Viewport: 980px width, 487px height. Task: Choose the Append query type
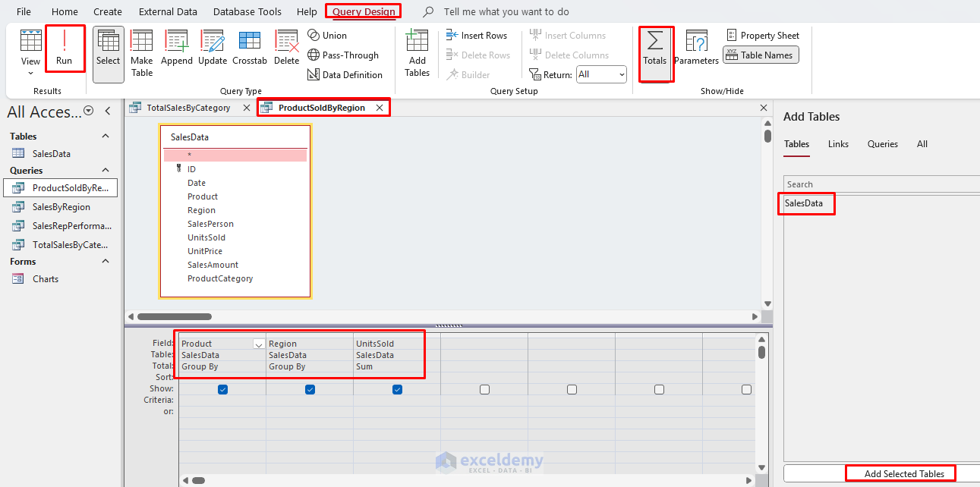tap(177, 49)
